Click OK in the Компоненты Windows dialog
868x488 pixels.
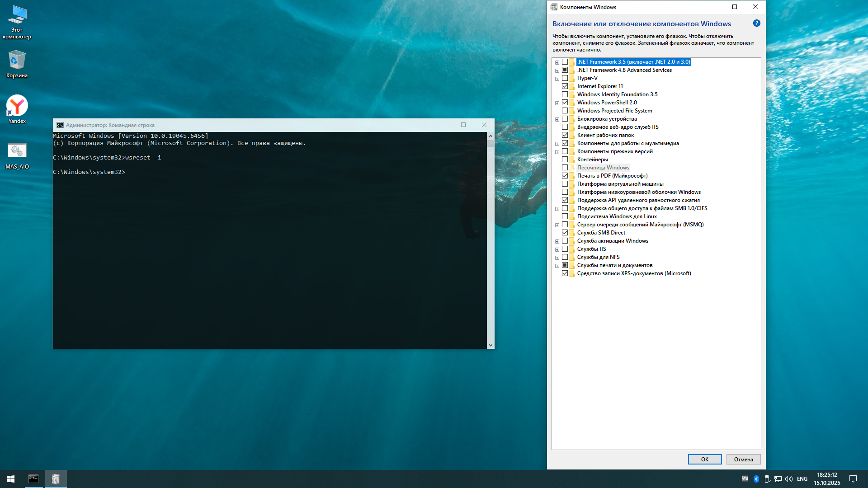(x=704, y=459)
